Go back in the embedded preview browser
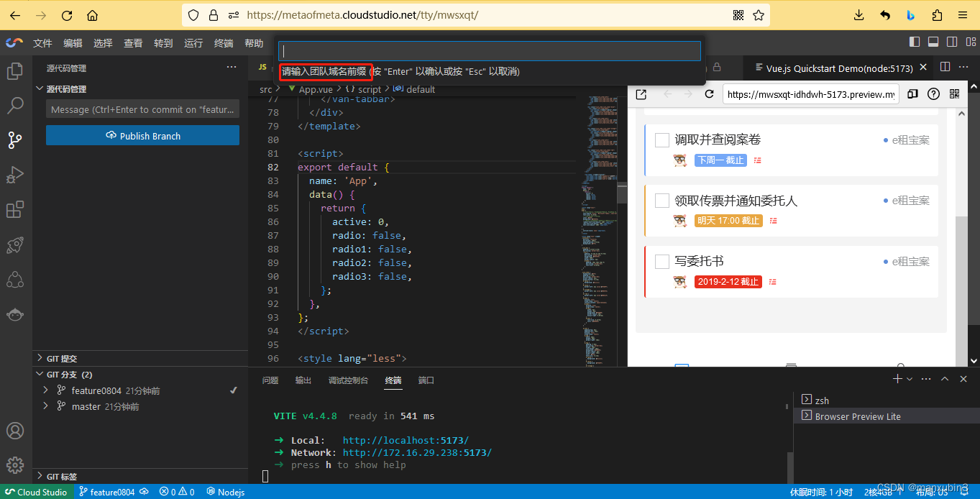This screenshot has height=499, width=980. 667,94
